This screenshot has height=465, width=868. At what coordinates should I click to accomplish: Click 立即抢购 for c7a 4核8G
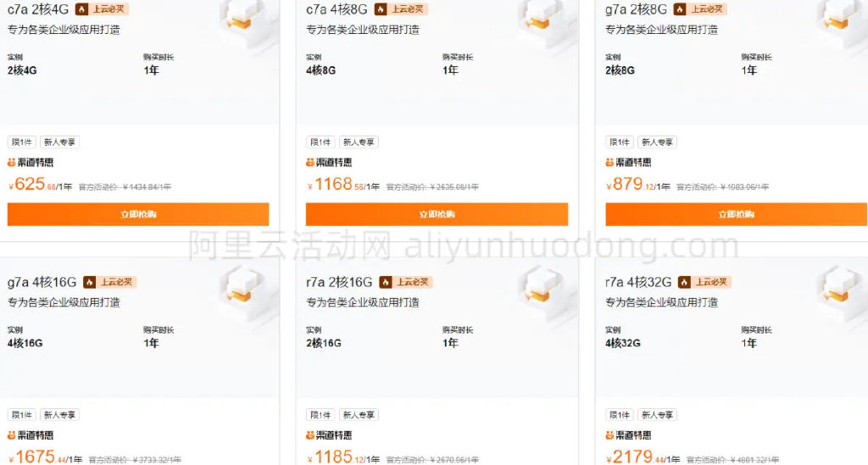437,214
